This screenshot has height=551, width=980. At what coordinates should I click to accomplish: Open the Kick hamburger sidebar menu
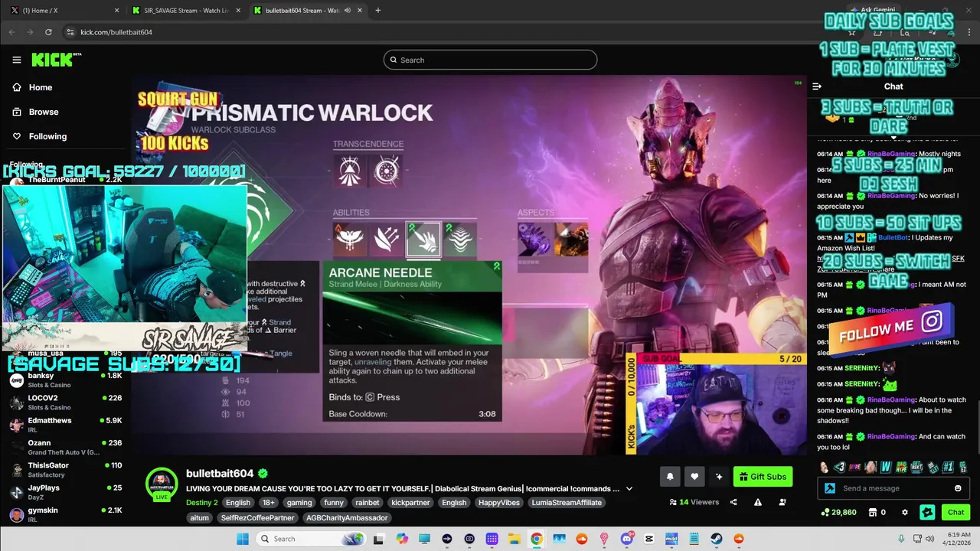[17, 60]
